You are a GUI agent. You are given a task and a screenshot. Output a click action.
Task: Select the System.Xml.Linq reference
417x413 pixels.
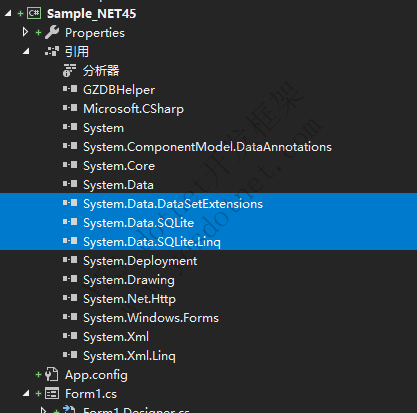[x=129, y=356]
